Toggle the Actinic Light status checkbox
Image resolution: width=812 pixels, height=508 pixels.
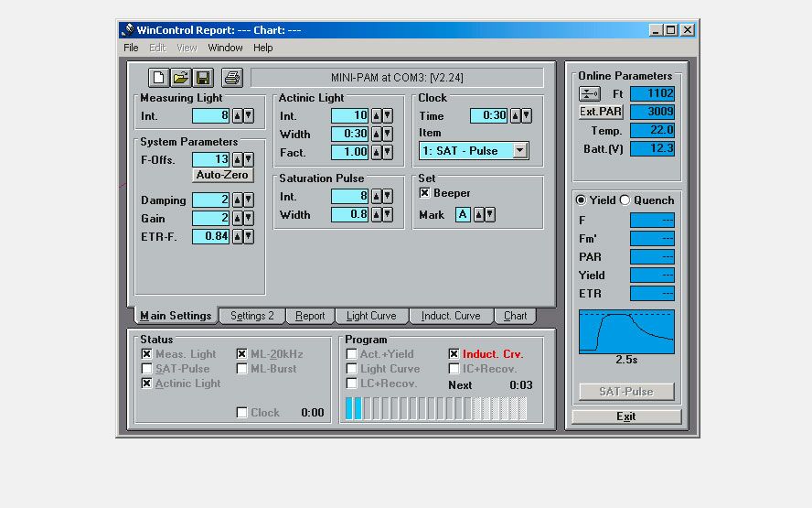(146, 384)
